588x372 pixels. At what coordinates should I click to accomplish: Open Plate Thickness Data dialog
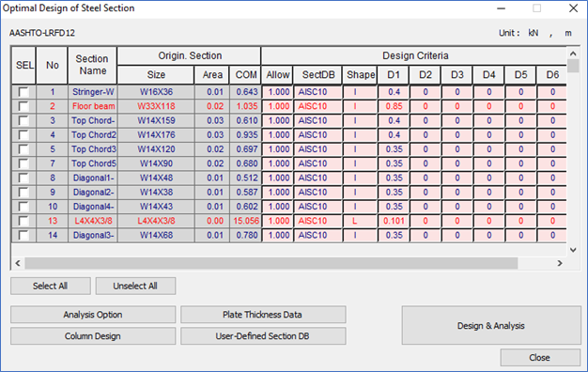pos(263,315)
